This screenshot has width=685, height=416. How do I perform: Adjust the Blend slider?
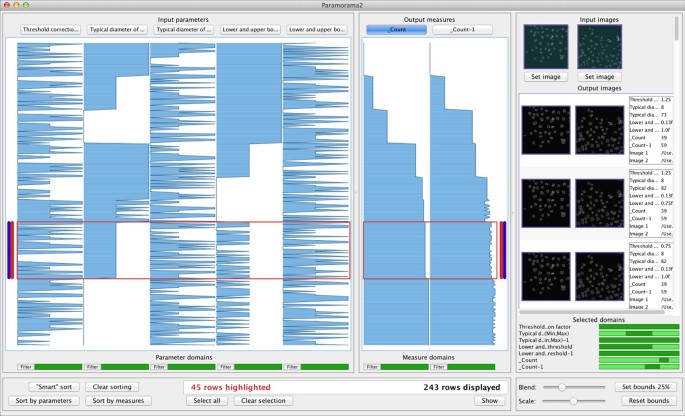562,387
